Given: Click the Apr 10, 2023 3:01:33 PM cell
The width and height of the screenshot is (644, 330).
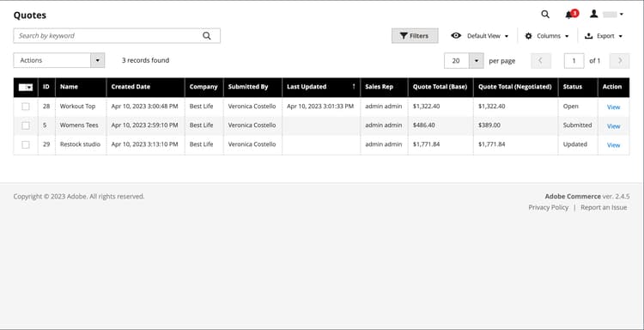Looking at the screenshot, I should coord(321,107).
